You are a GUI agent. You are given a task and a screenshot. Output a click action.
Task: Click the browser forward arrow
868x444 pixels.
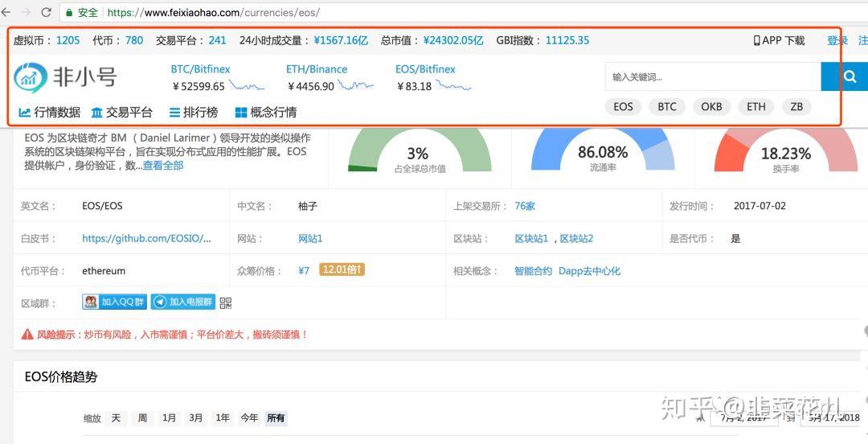click(x=26, y=11)
